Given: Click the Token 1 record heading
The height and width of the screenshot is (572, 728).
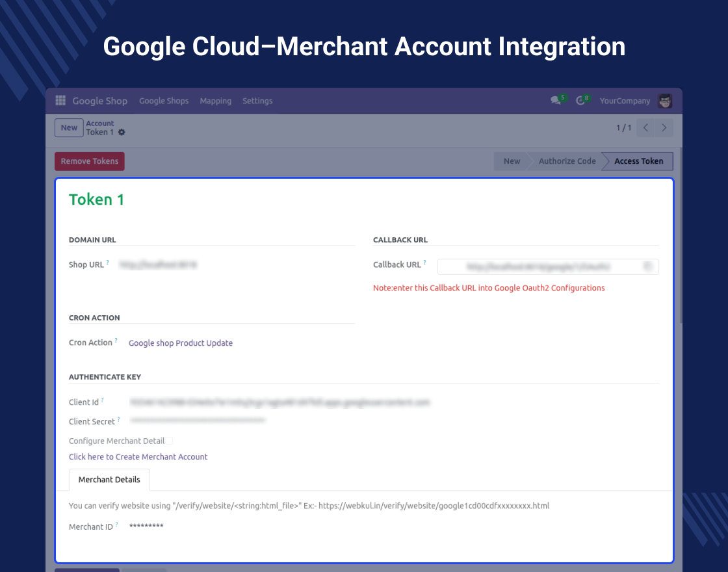Looking at the screenshot, I should [x=96, y=200].
